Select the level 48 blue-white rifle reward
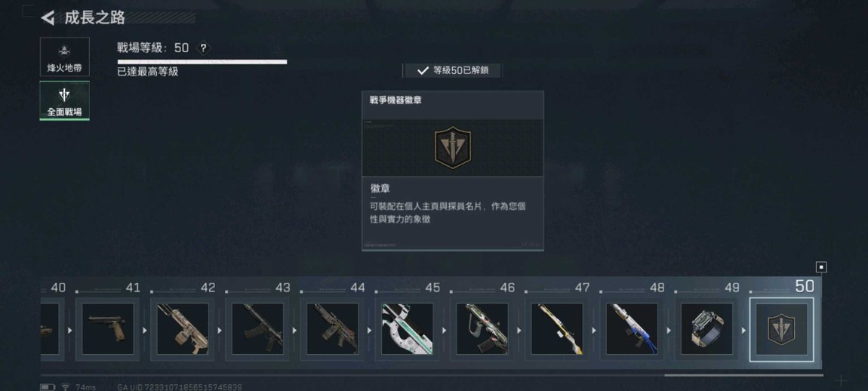This screenshot has height=391, width=868. [632, 329]
